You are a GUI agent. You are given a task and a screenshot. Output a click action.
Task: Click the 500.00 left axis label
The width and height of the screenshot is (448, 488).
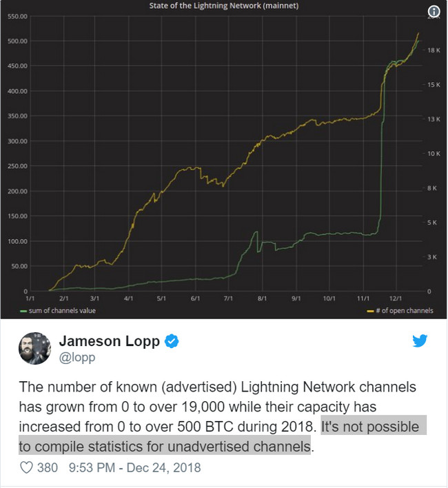point(17,41)
